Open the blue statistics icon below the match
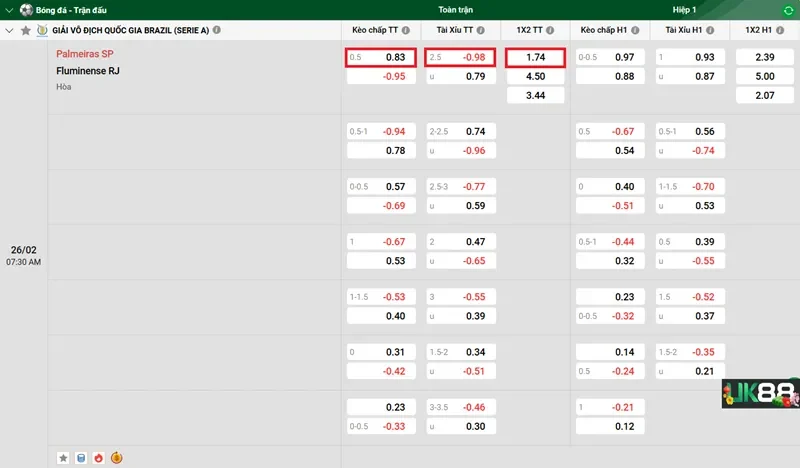 coord(81,458)
